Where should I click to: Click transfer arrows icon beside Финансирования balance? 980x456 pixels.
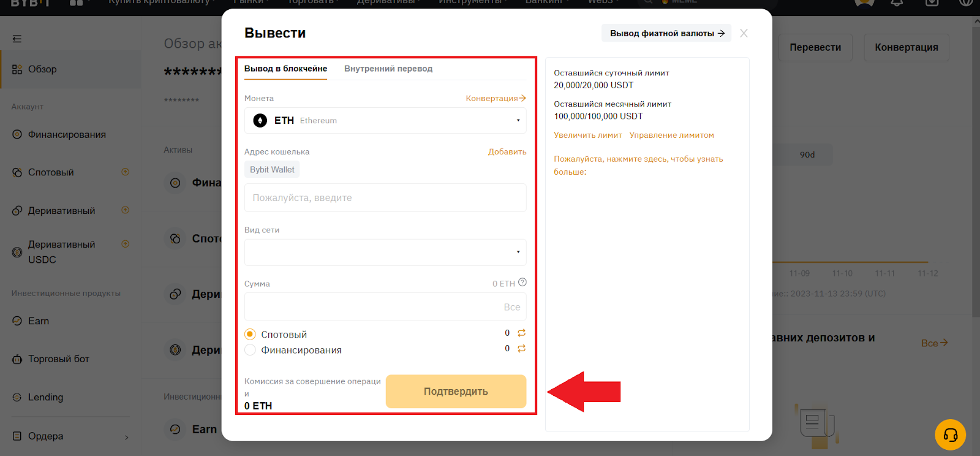(x=522, y=348)
